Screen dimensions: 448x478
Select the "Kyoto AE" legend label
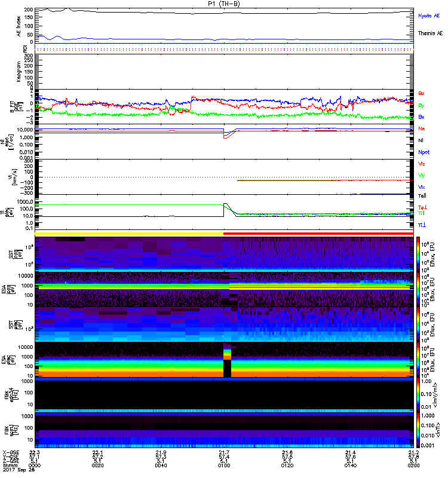(x=428, y=16)
